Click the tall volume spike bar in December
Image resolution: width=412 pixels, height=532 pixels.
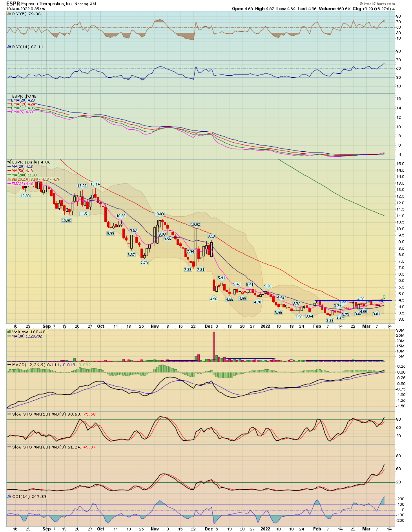click(214, 345)
